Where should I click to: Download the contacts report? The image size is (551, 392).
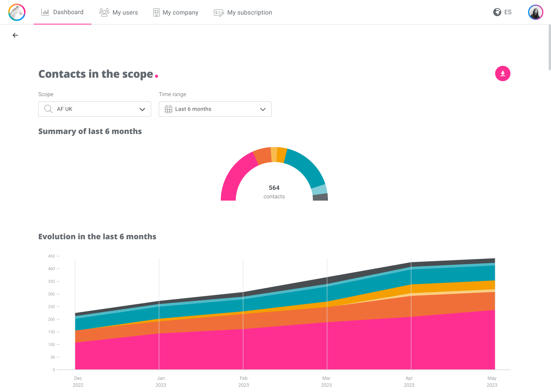click(503, 73)
